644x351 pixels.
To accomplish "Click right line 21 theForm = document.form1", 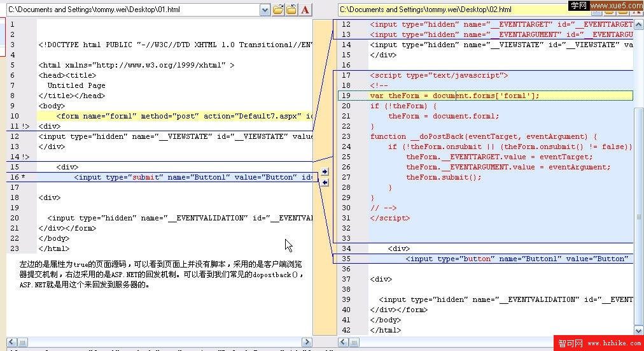I will coord(444,116).
